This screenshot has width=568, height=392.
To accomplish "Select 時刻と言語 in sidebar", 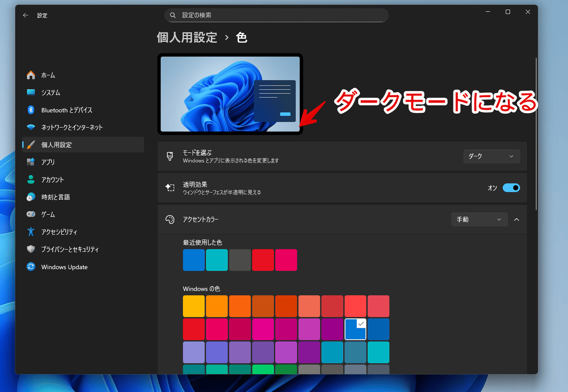I will coord(55,197).
